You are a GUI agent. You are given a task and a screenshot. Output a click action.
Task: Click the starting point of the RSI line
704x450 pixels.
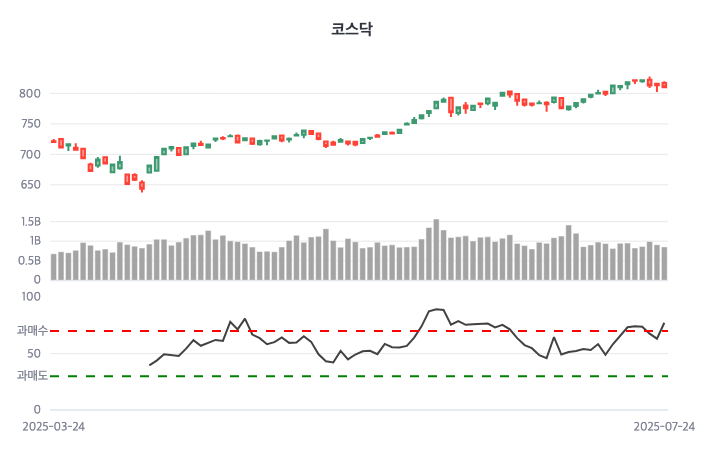(150, 365)
